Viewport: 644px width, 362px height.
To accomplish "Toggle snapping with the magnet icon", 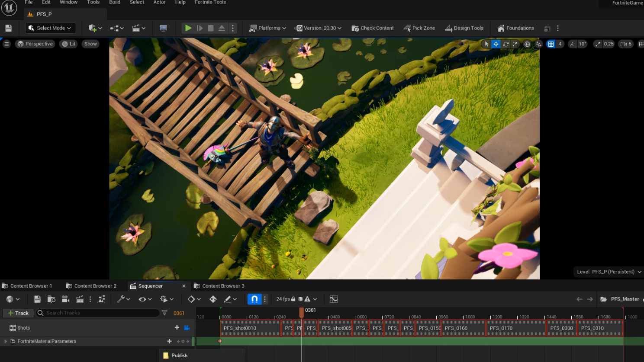I will [x=254, y=299].
